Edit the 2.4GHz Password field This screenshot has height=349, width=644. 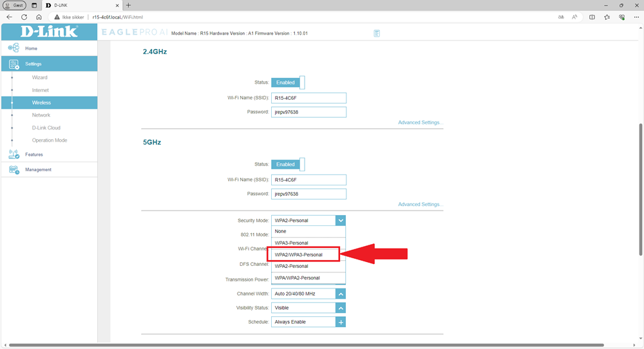(308, 112)
